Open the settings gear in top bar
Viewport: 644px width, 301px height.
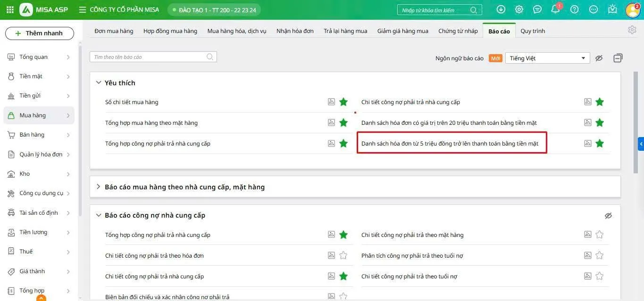pos(519,9)
